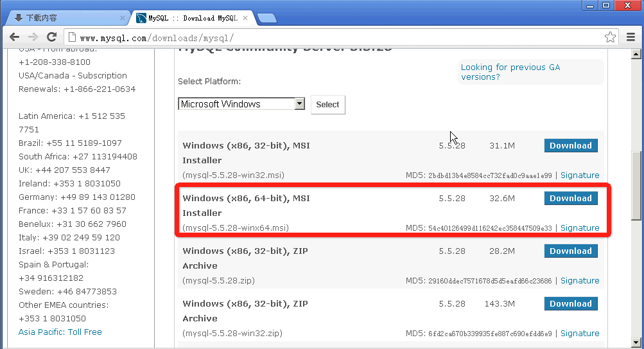Download the 143.3M ZIP Archive

570,304
